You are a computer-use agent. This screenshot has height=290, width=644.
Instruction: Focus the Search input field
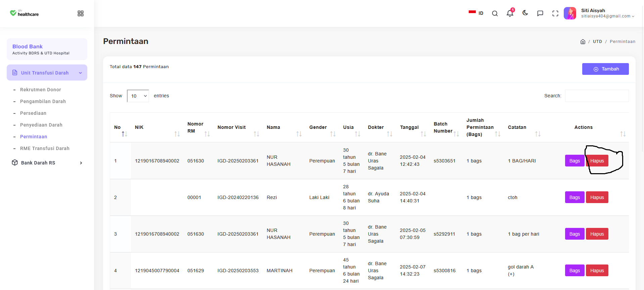coord(597,96)
